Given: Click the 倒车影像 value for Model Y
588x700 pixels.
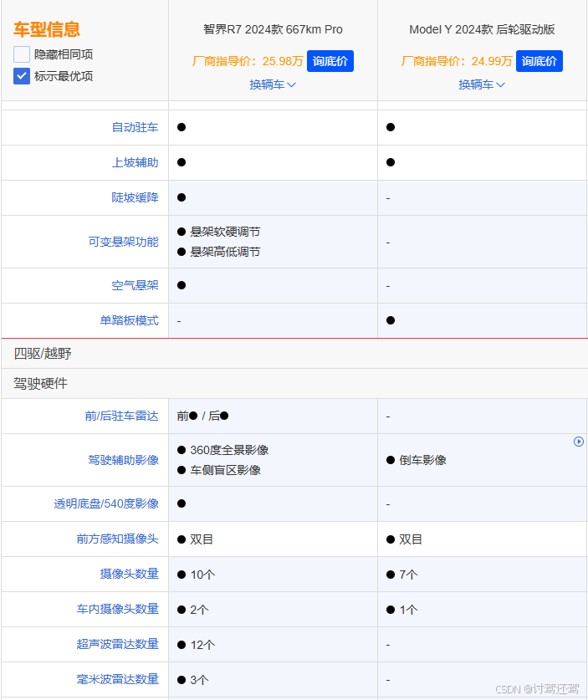Looking at the screenshot, I should tap(422, 460).
